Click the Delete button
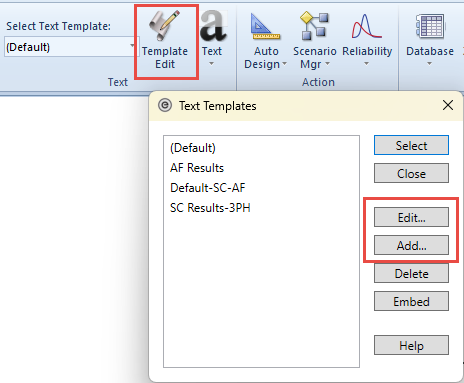This screenshot has width=464, height=383. coord(411,273)
